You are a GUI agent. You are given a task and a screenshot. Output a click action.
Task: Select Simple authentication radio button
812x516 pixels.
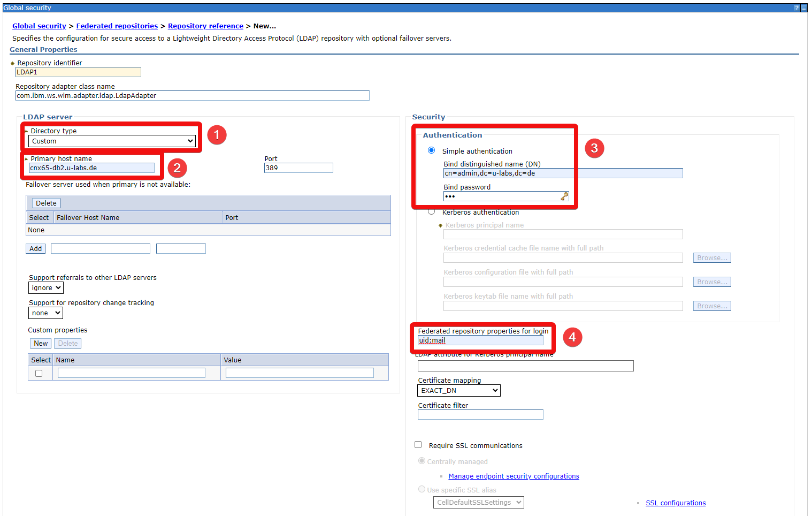coord(431,150)
